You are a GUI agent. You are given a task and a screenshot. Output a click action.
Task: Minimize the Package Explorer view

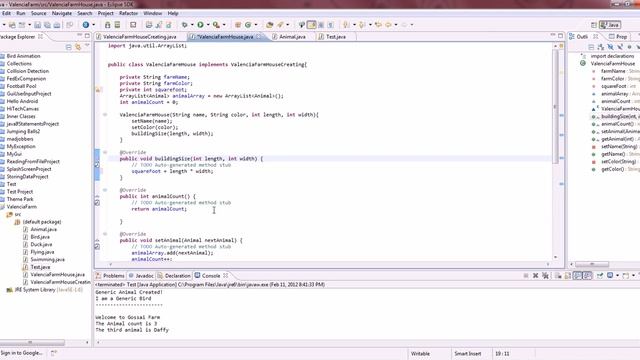pos(80,36)
